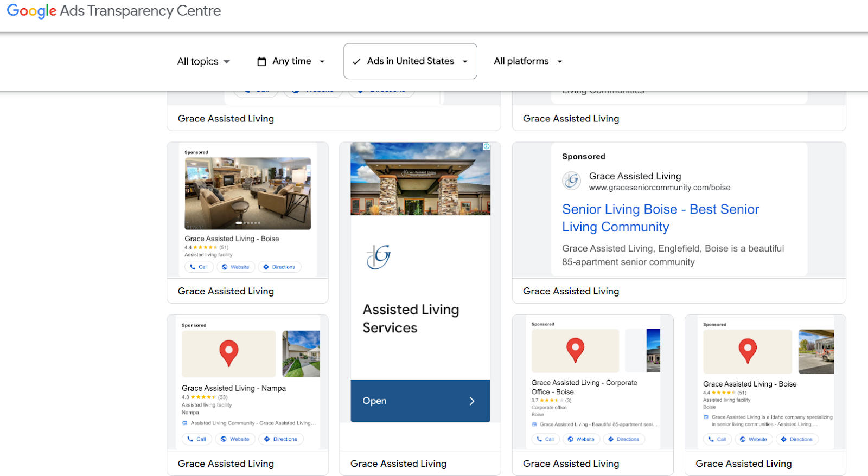Click checkmark icon in region filter
The image size is (868, 476).
(356, 62)
